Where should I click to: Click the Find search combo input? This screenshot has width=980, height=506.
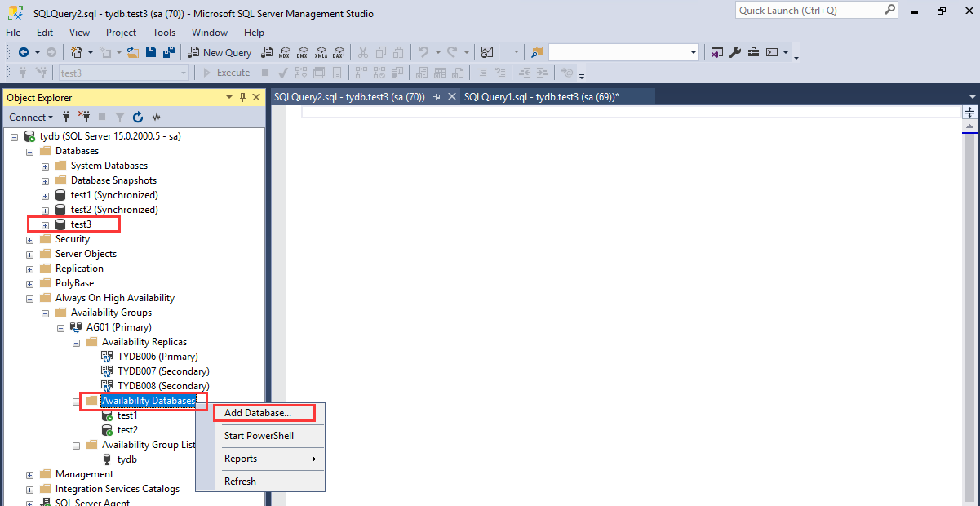pos(619,52)
